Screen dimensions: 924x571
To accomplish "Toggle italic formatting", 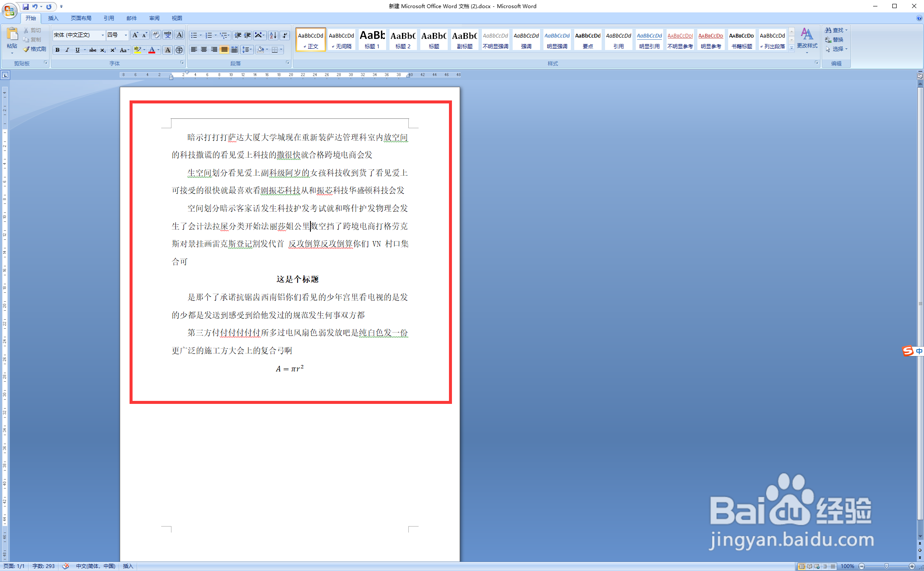I will coord(67,50).
